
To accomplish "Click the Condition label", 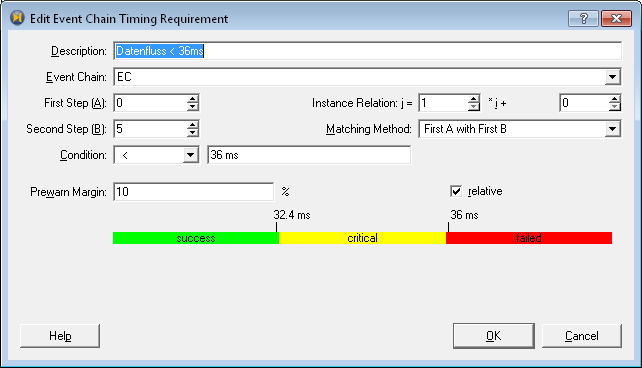I will pyautogui.click(x=83, y=155).
